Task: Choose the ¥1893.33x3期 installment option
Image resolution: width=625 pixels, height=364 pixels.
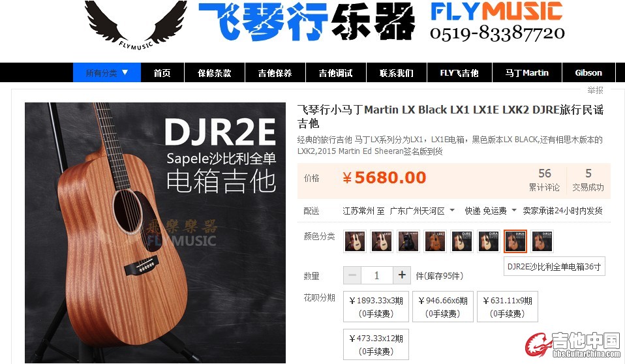Action: [x=376, y=307]
